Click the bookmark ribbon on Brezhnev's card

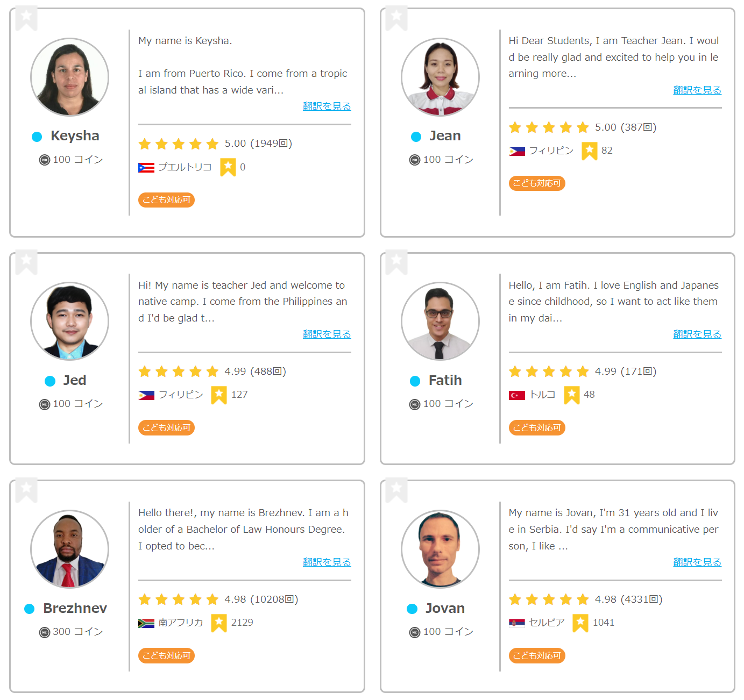[26, 490]
